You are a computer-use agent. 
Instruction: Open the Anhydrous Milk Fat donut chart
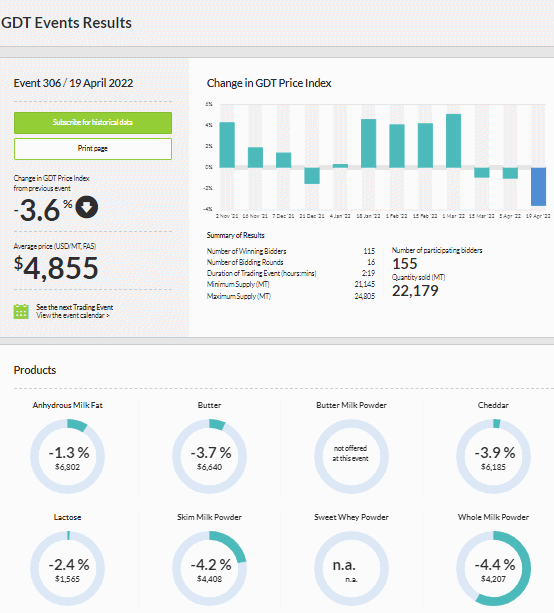67,456
